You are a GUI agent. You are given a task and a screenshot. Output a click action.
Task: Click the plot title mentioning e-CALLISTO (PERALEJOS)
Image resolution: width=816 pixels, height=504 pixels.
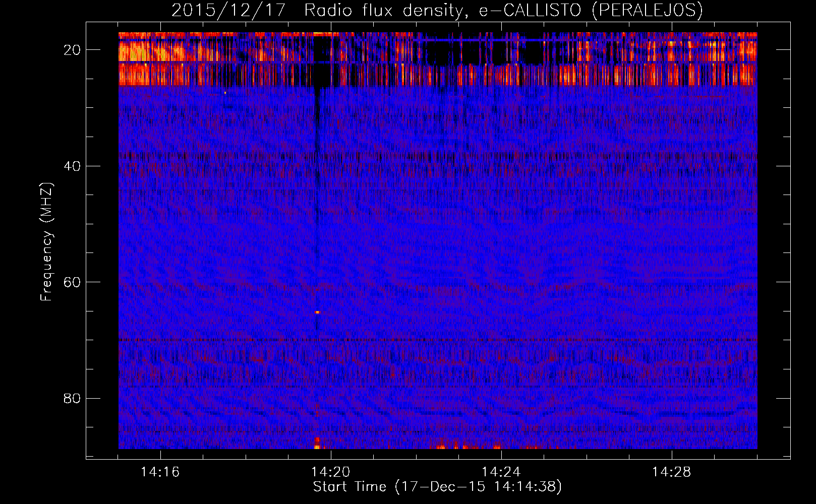pyautogui.click(x=437, y=11)
